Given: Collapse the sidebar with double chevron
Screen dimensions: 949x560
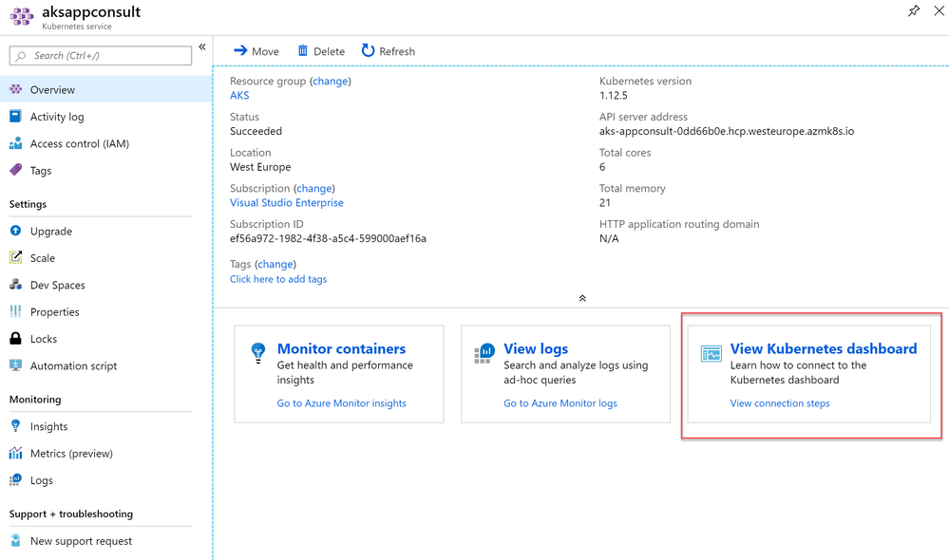Looking at the screenshot, I should [202, 47].
